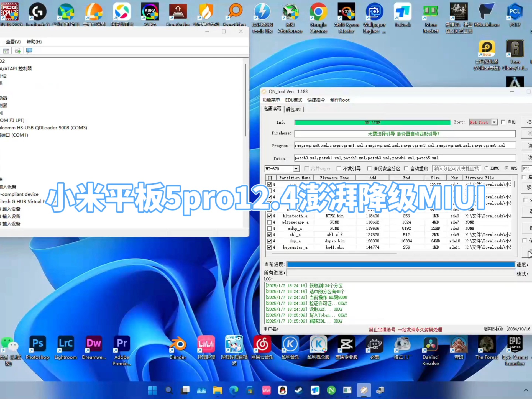Open the MI-870 device model dropdown
This screenshot has width=532, height=399.
click(x=296, y=168)
